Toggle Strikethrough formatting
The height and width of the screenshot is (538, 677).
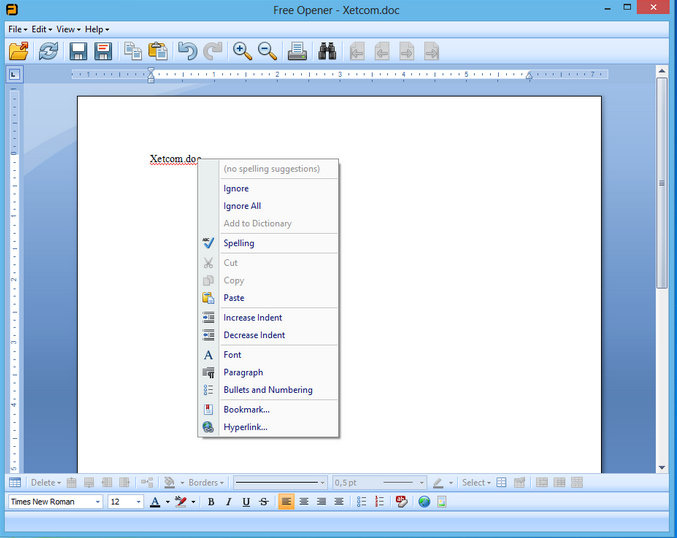click(x=264, y=502)
